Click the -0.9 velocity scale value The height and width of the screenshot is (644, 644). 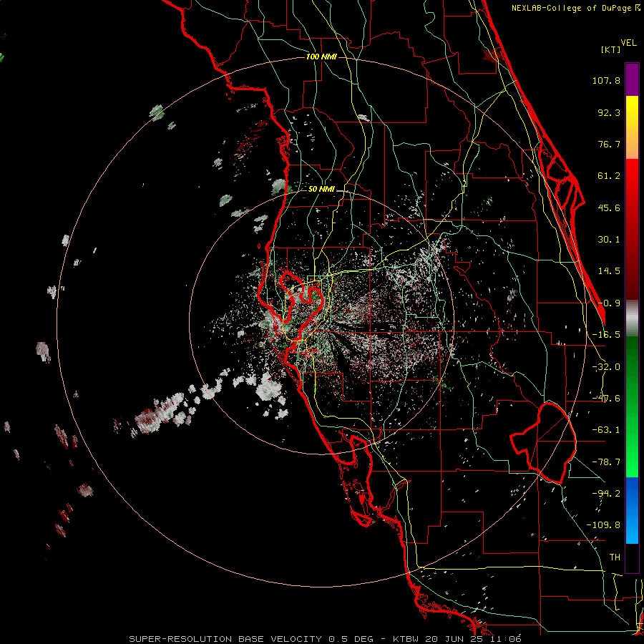(609, 303)
